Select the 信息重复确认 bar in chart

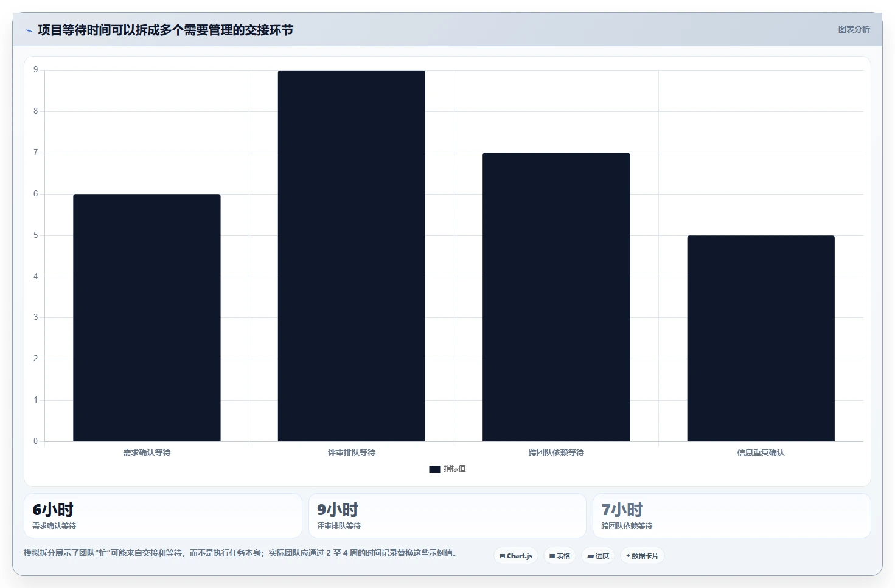coord(761,338)
